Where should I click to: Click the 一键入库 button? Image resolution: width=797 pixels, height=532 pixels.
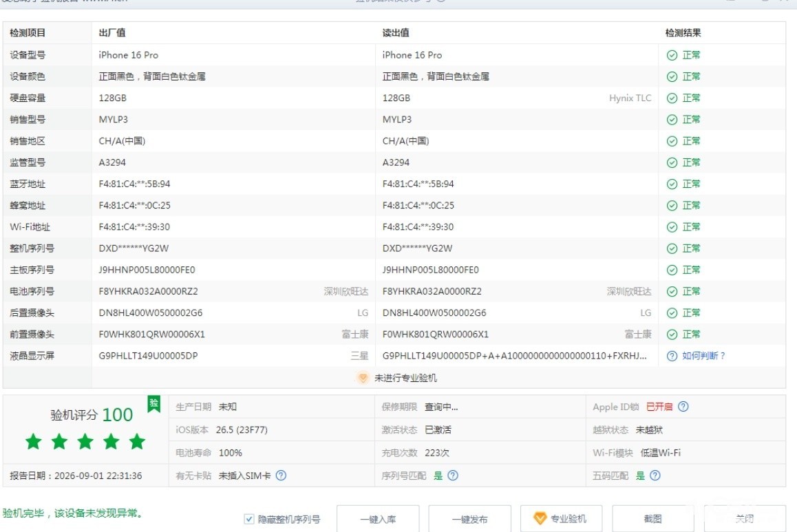pyautogui.click(x=378, y=519)
